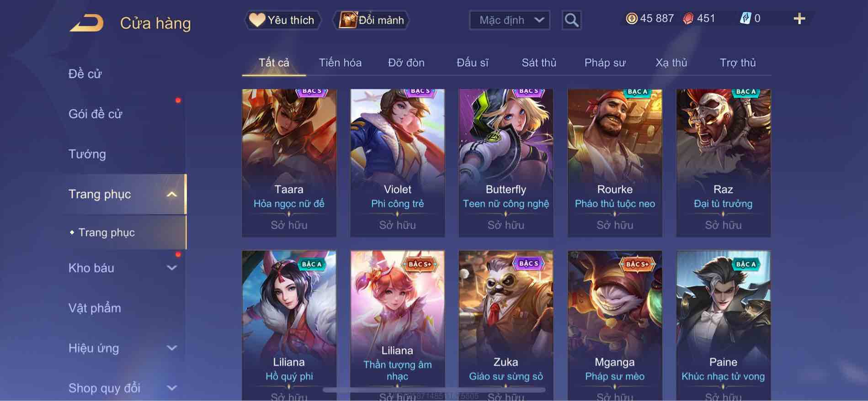Switch to the Pháp sư tab
868x401 pixels.
[x=605, y=63]
